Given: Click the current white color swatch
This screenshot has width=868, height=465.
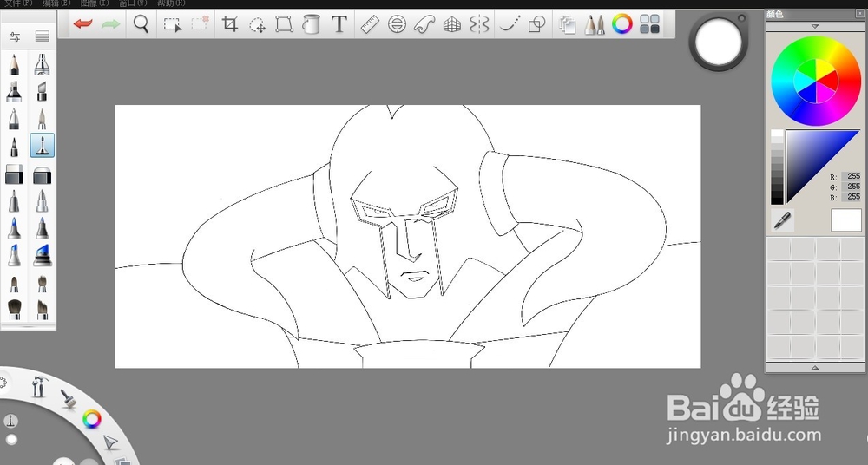Looking at the screenshot, I should (845, 220).
